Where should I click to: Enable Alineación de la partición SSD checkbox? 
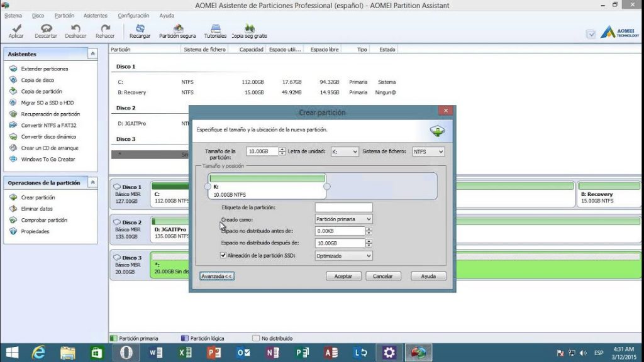[x=223, y=255]
